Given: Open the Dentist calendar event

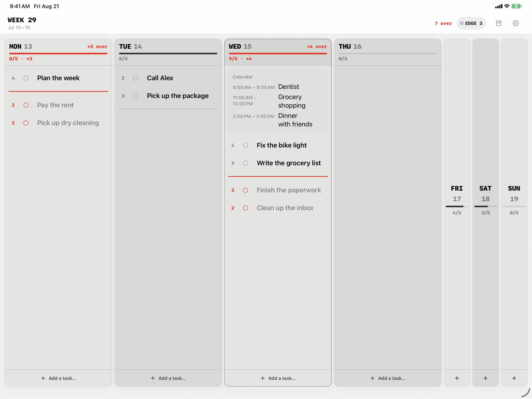Looking at the screenshot, I should click(x=278, y=87).
